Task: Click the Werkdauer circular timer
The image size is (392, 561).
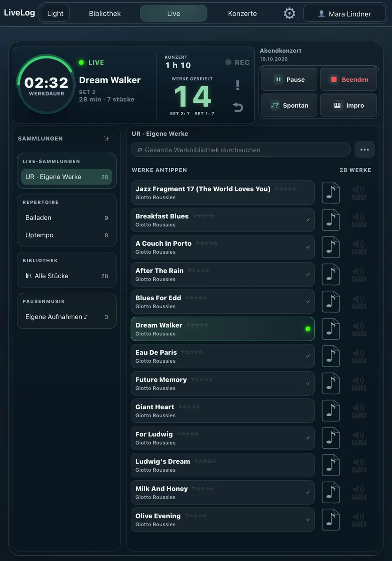Action: (46, 85)
